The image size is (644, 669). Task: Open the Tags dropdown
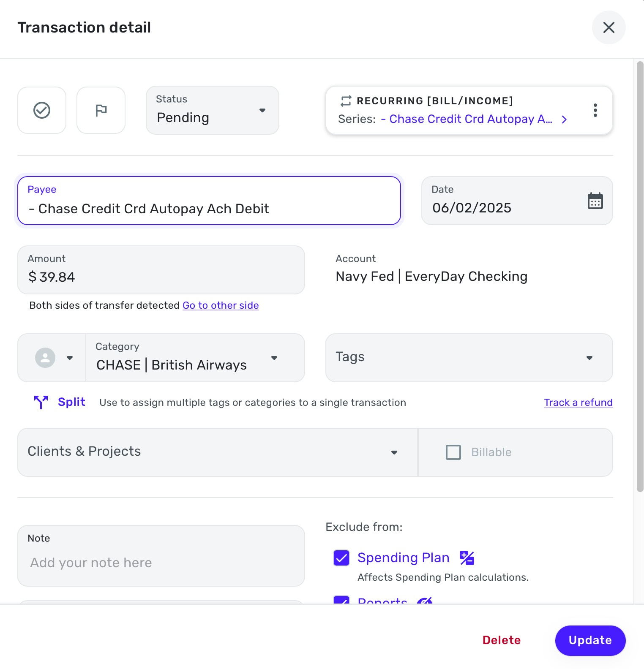pyautogui.click(x=469, y=358)
